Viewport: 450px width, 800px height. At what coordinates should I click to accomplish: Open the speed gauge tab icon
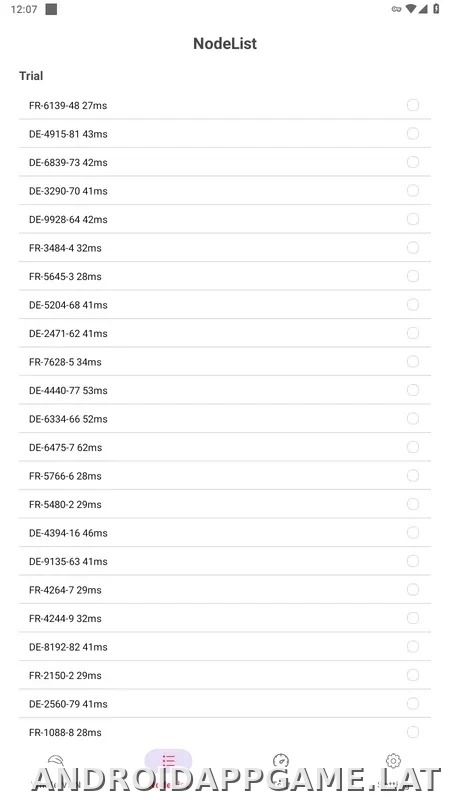click(281, 761)
